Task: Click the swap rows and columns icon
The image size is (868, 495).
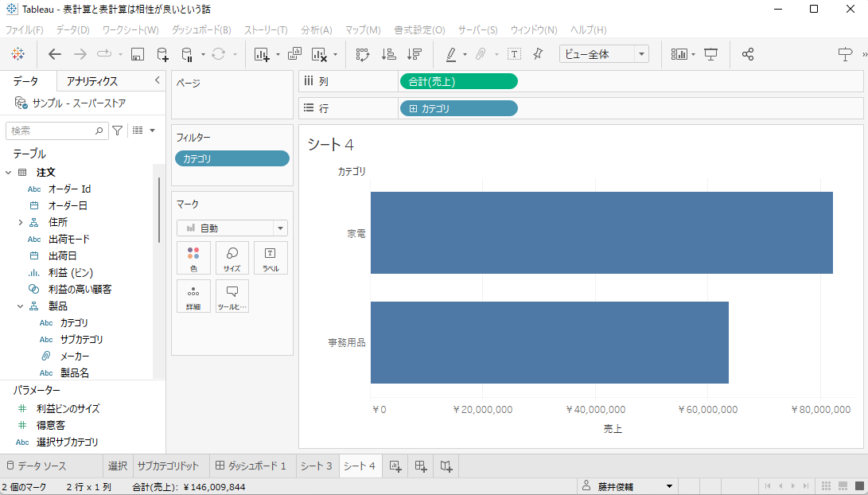Action: pyautogui.click(x=363, y=54)
